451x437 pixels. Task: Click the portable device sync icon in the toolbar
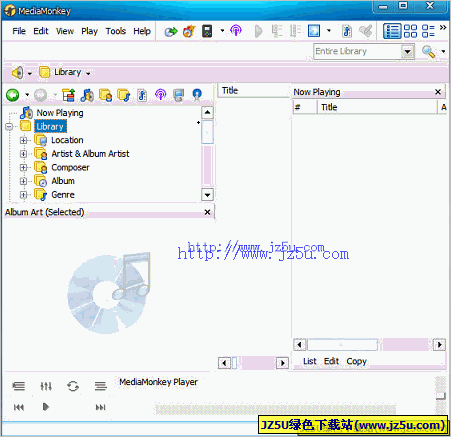(x=207, y=31)
